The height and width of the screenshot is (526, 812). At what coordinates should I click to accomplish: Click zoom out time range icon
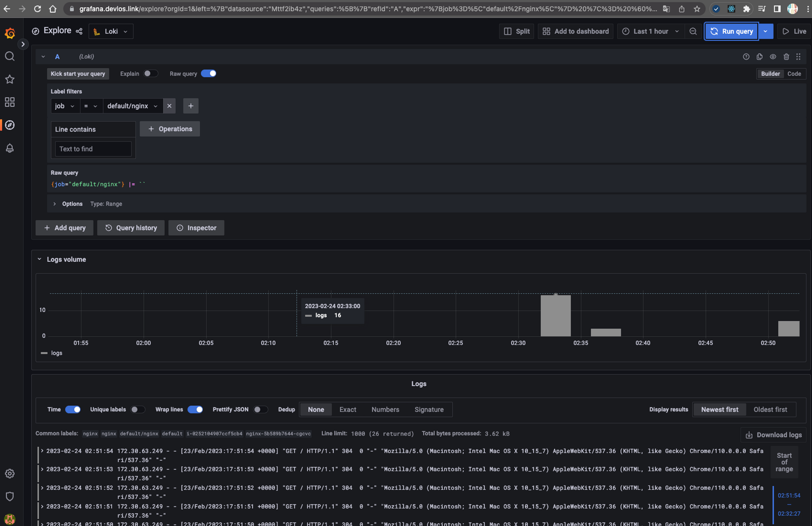pyautogui.click(x=693, y=31)
